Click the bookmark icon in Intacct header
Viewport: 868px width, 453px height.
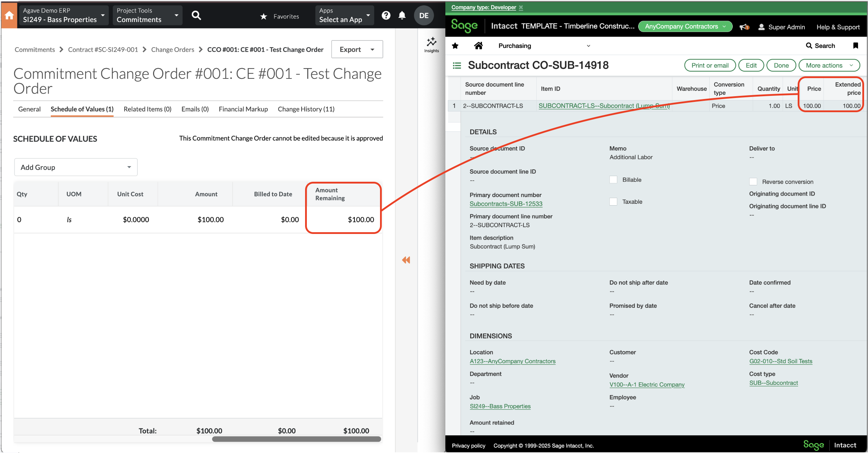click(856, 45)
